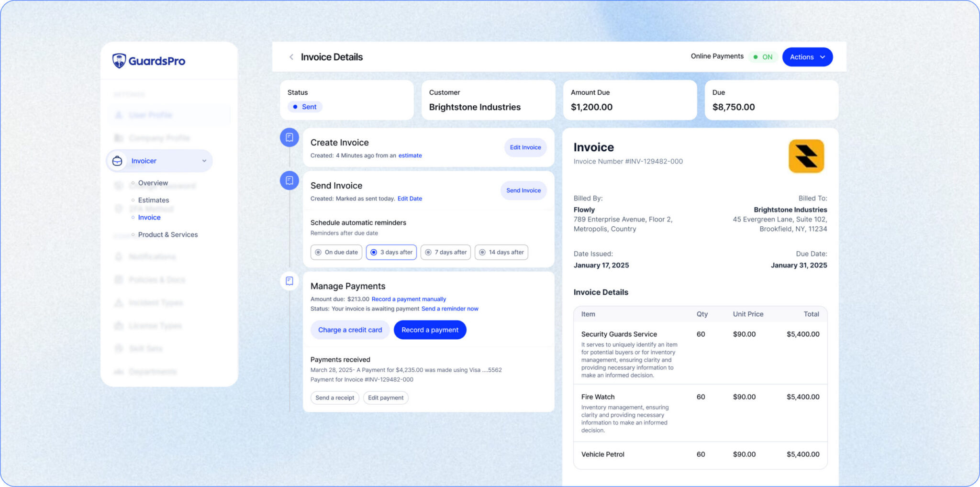
Task: Go to Product & Services in sidebar
Action: 167,234
